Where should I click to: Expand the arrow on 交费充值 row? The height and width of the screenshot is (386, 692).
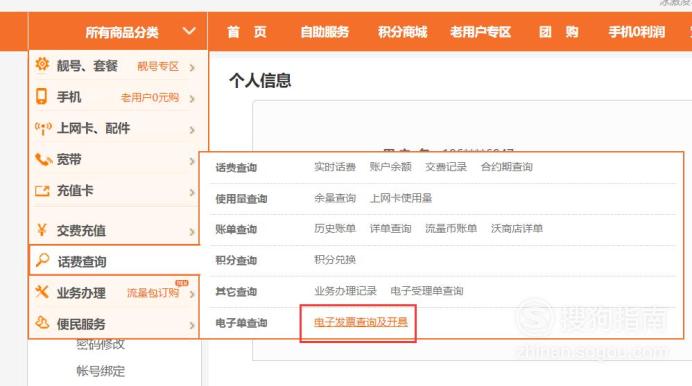tap(192, 232)
